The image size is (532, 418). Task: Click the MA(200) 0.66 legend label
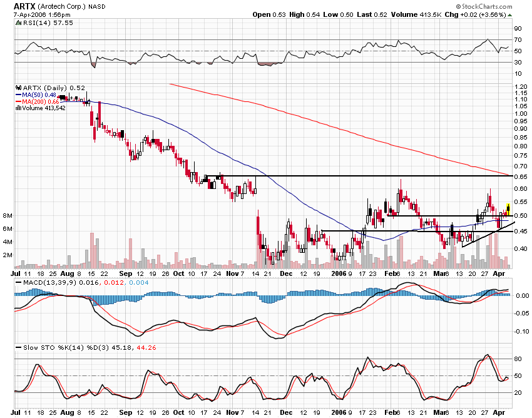[41, 102]
